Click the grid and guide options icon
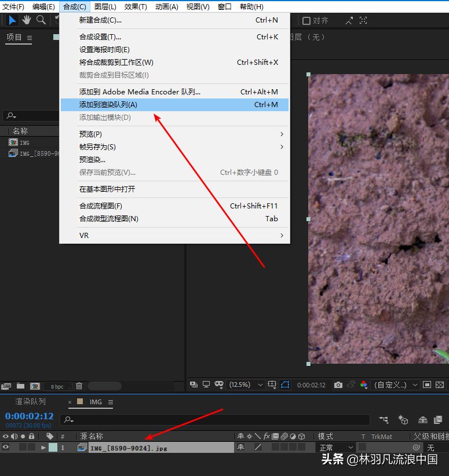 click(x=272, y=385)
